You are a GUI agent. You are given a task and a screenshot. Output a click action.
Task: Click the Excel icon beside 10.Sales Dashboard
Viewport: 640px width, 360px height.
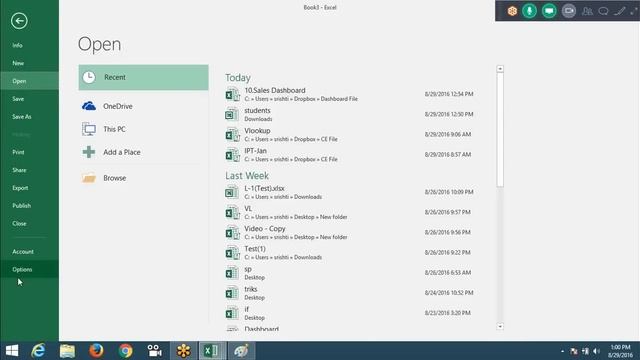click(x=232, y=95)
